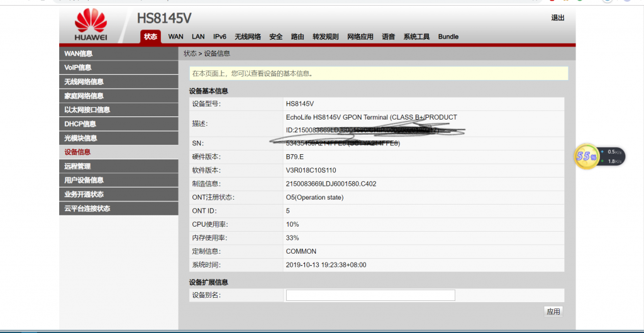Viewport: 644px width, 333px height.
Task: Click the 55% speed monitor widget
Action: pos(599,156)
